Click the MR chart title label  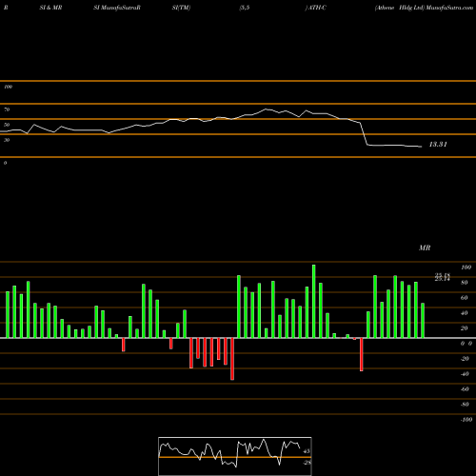[x=425, y=248]
